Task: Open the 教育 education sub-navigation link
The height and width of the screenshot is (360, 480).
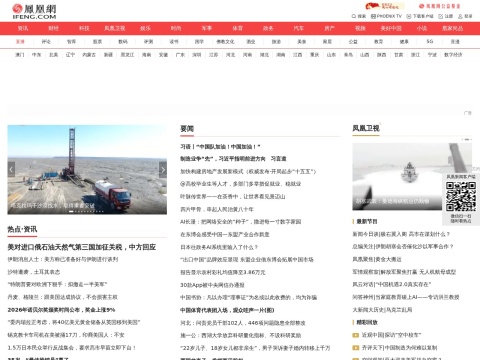Action: pyautogui.click(x=379, y=42)
